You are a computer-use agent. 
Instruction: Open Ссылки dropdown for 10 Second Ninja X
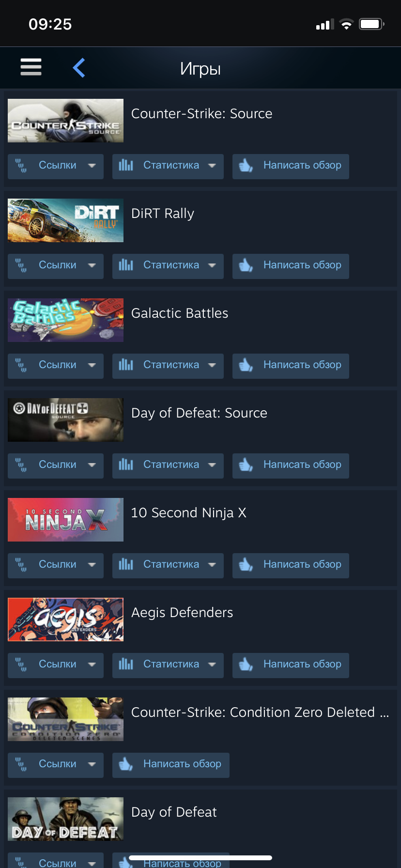[56, 565]
